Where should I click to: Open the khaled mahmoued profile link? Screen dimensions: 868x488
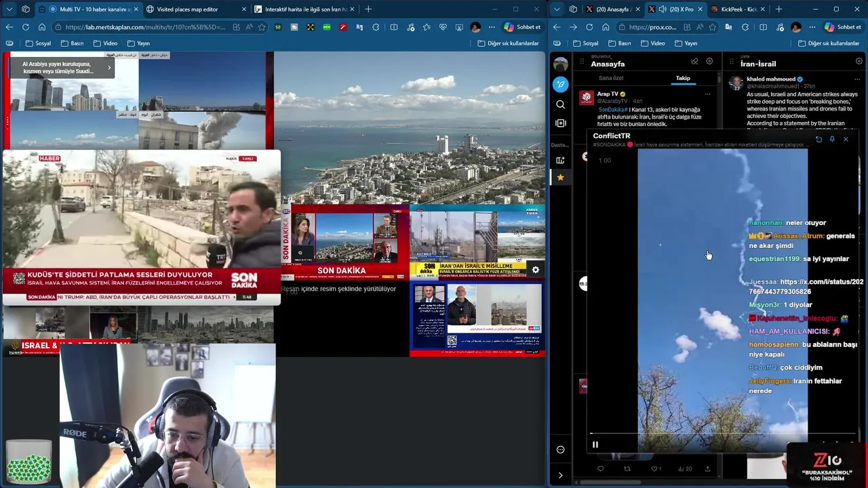coord(775,79)
